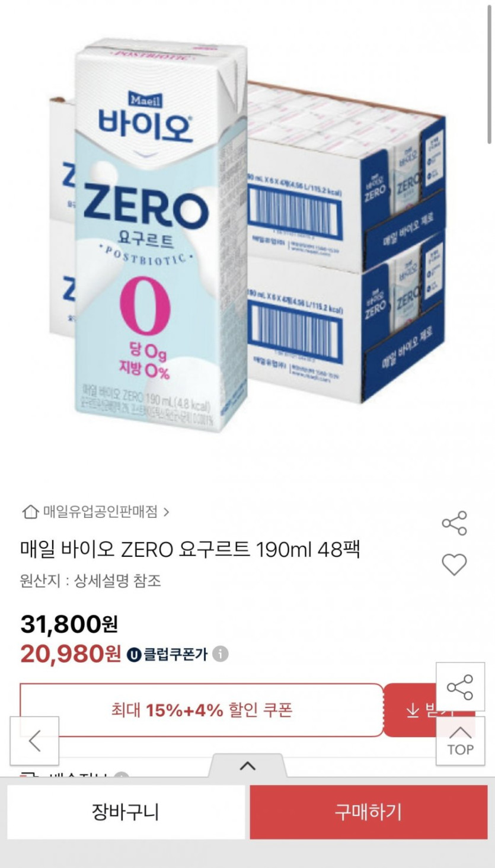Select the 최대 15%+4% 할인 쿠폰 banner

202,710
